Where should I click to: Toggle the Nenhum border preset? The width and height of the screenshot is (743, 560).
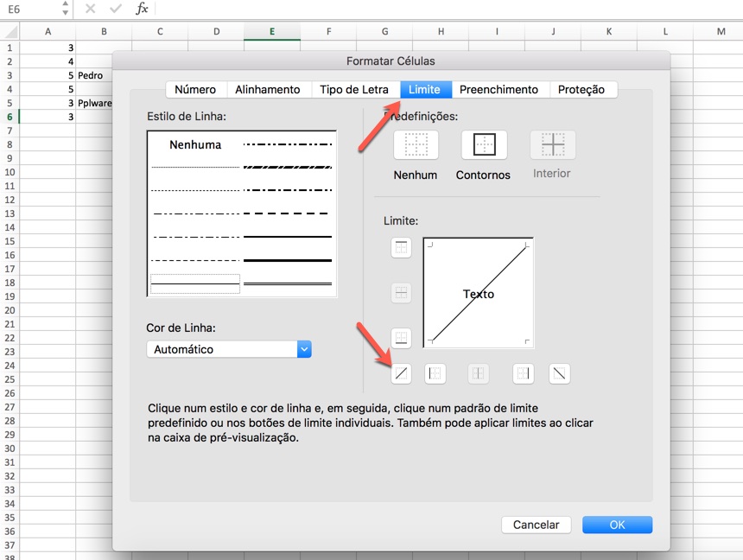416,144
